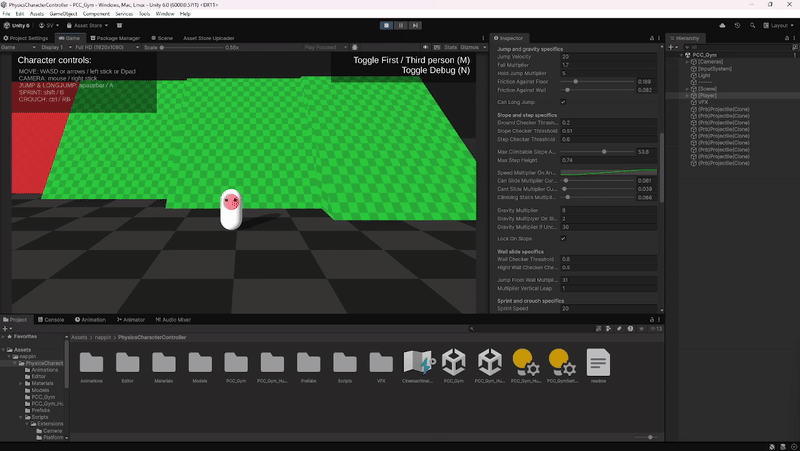
Task: Click the nappin breadcrumb in Project path
Action: coord(101,337)
